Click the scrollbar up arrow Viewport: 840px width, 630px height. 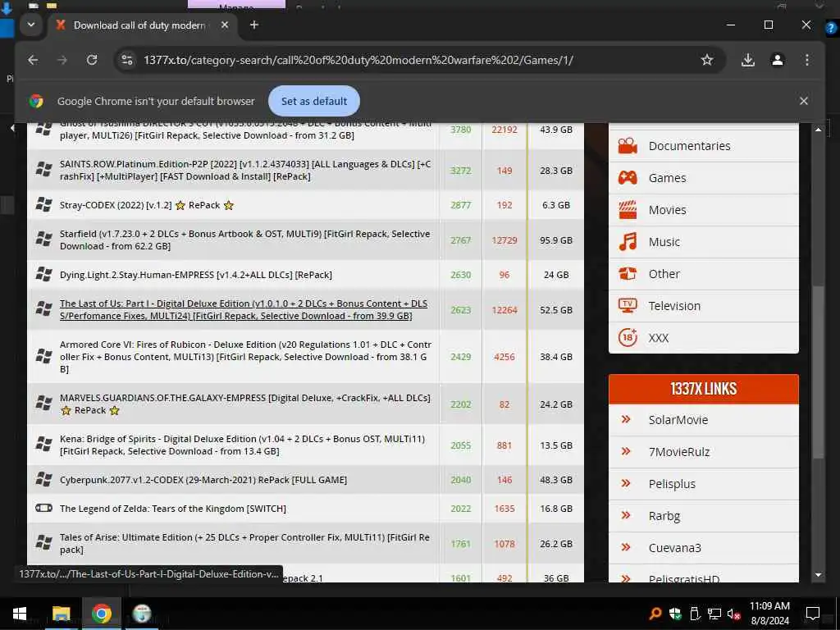(818, 130)
